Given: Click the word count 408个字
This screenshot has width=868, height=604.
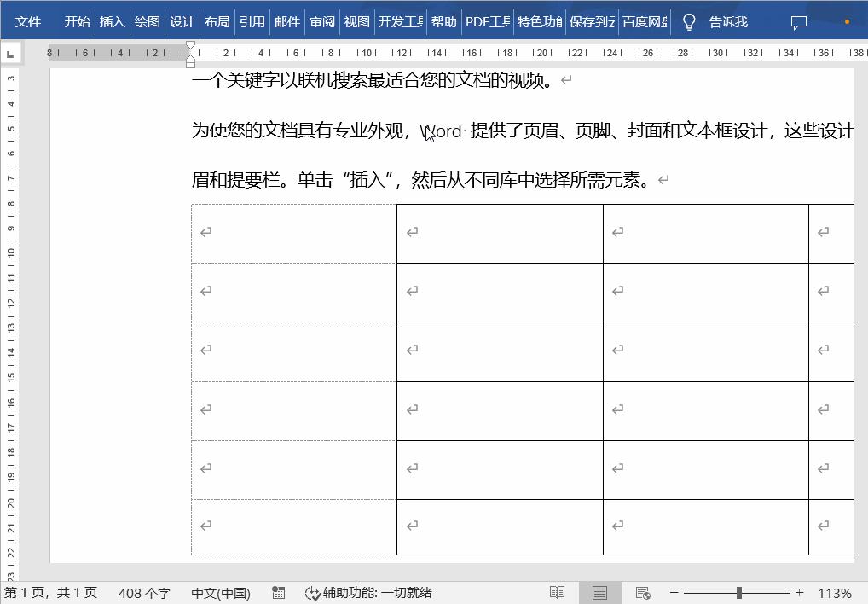Looking at the screenshot, I should 144,593.
